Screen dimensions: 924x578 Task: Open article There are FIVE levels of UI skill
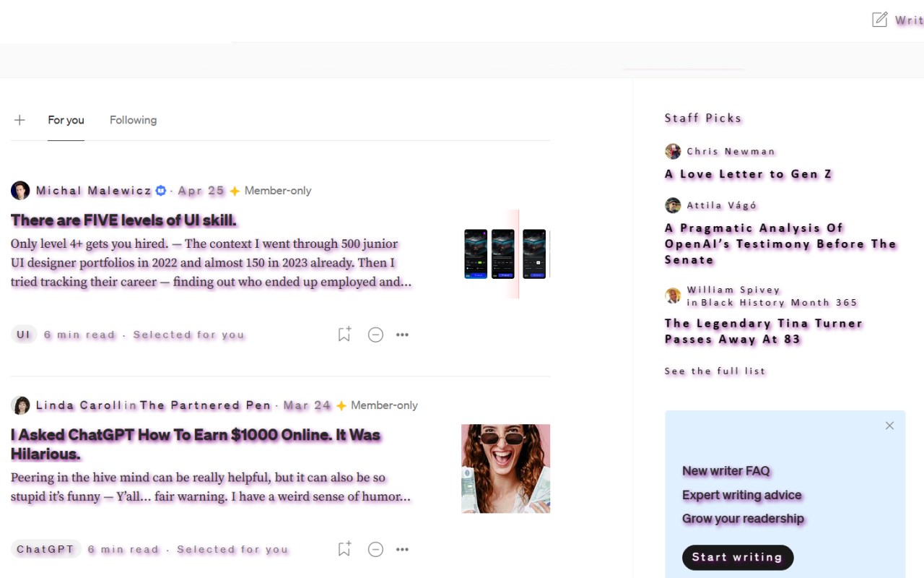point(123,220)
